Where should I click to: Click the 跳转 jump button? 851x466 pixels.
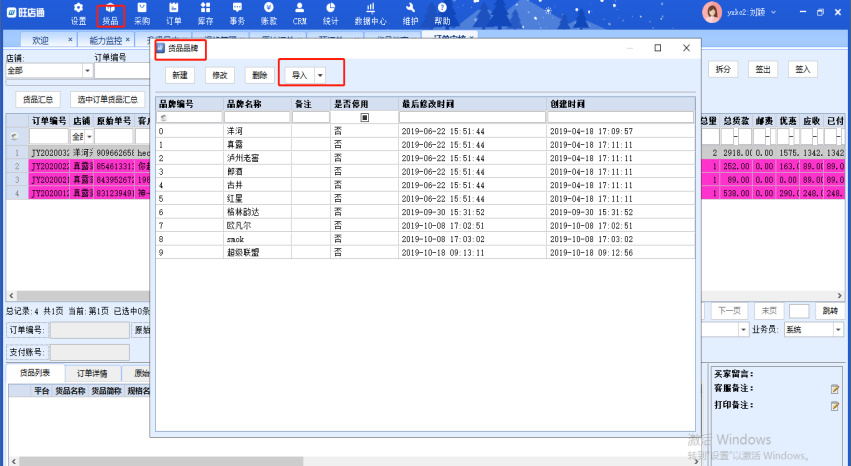(830, 311)
